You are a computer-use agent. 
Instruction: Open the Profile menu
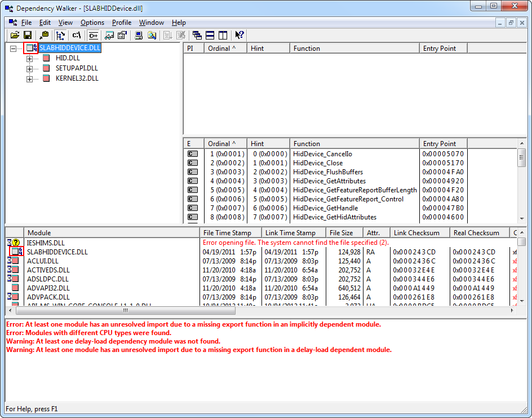pos(121,23)
